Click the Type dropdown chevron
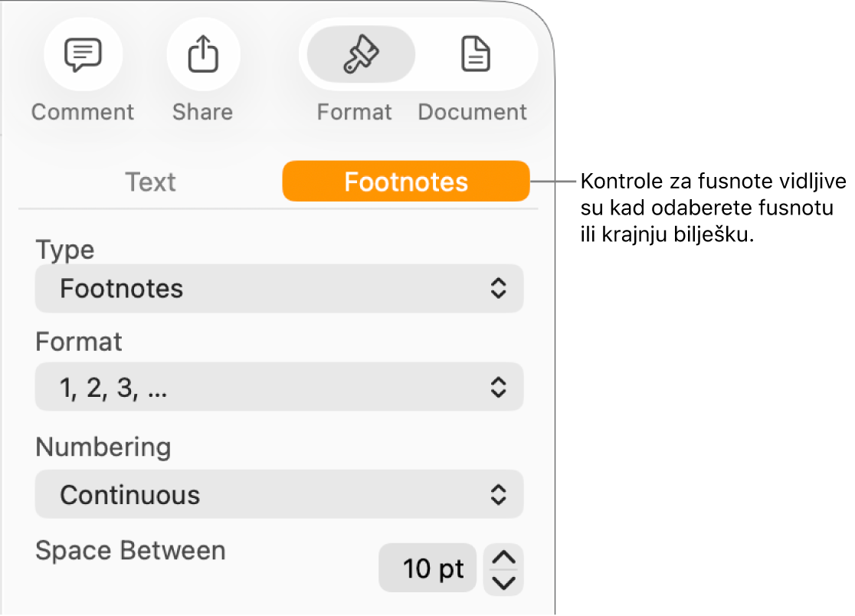 coord(500,289)
